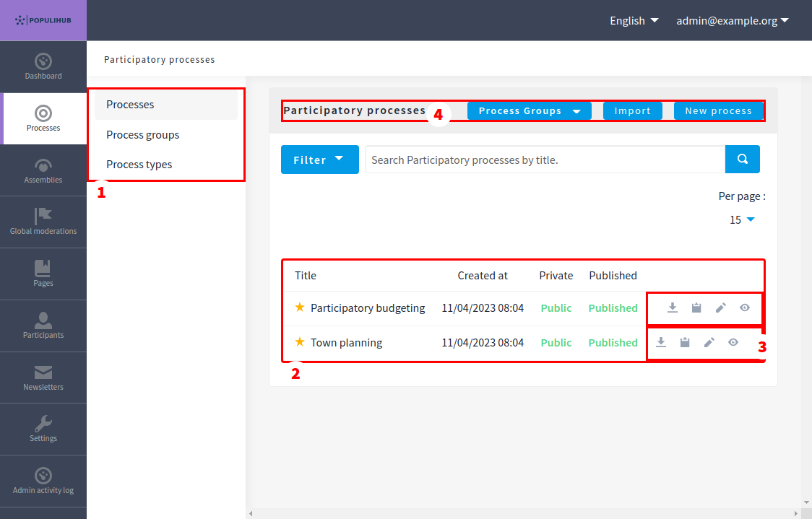Click the Import button
Image resolution: width=812 pixels, height=519 pixels.
click(632, 111)
